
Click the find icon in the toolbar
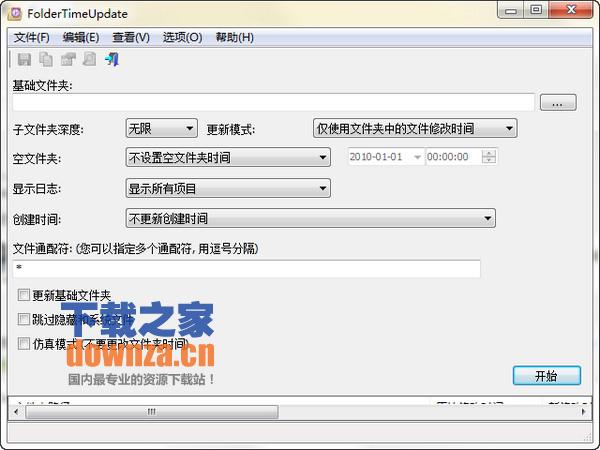coord(90,59)
